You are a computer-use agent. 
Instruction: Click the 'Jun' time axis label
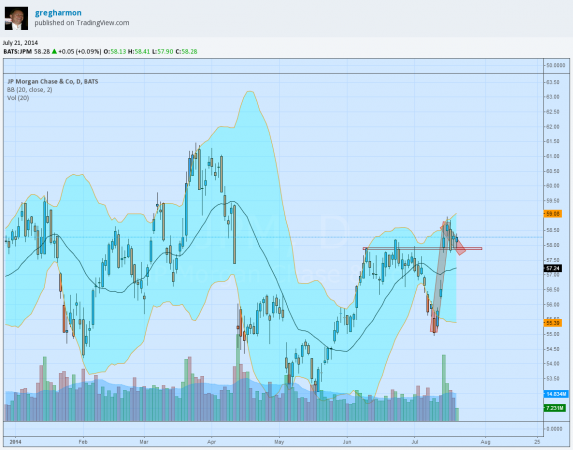(x=347, y=442)
